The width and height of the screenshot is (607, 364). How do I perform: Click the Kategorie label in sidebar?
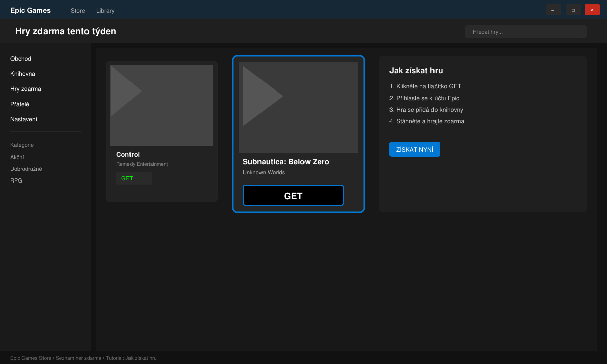[x=22, y=145]
